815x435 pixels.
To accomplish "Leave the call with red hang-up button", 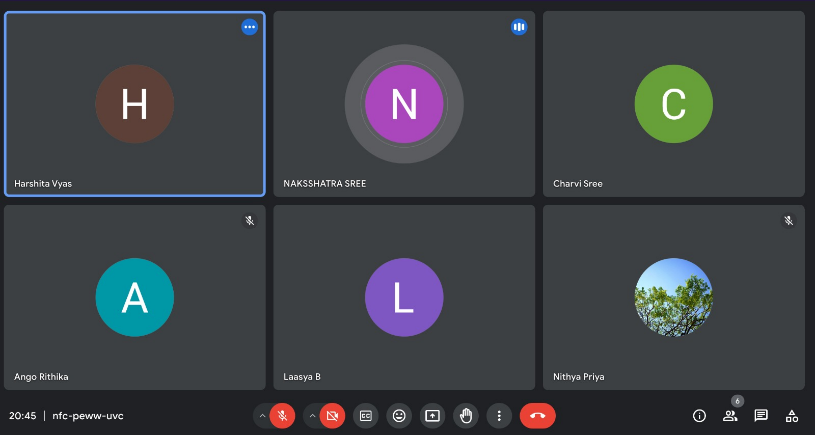I will [537, 415].
